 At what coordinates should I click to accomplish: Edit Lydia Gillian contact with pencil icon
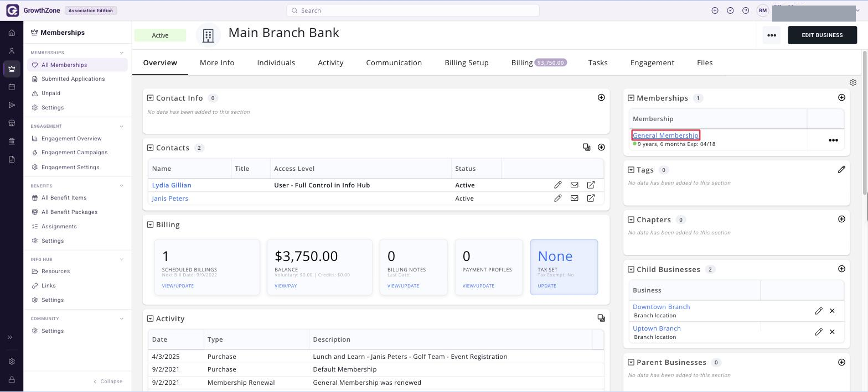click(x=558, y=185)
